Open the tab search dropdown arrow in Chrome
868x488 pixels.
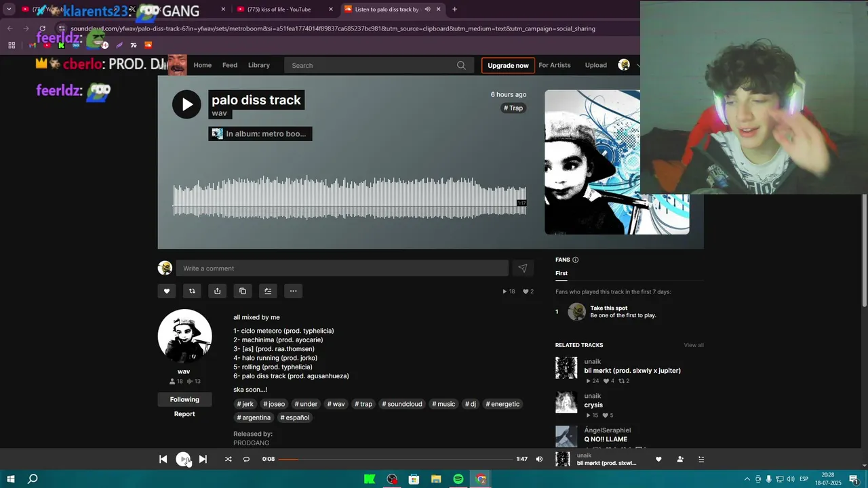point(9,9)
